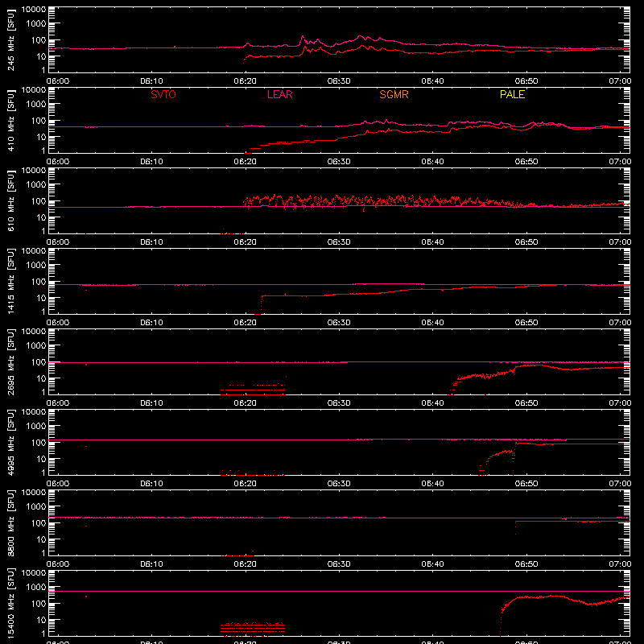Select the 2695 MHz [SFU] axis title
This screenshot has height=644, width=644.
tap(11, 361)
